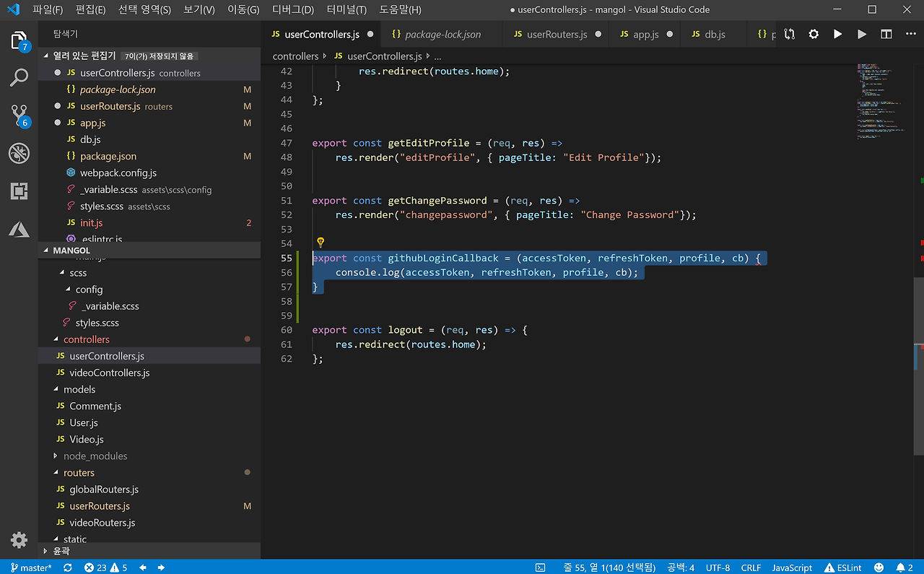Open videoControllers.js in file tree
This screenshot has height=574, width=924.
click(x=109, y=373)
